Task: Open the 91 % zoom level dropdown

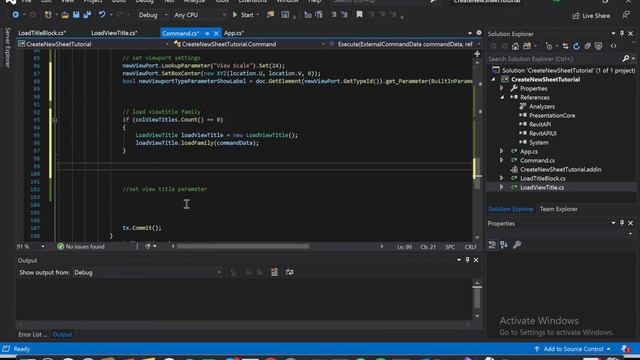Action: point(31,247)
